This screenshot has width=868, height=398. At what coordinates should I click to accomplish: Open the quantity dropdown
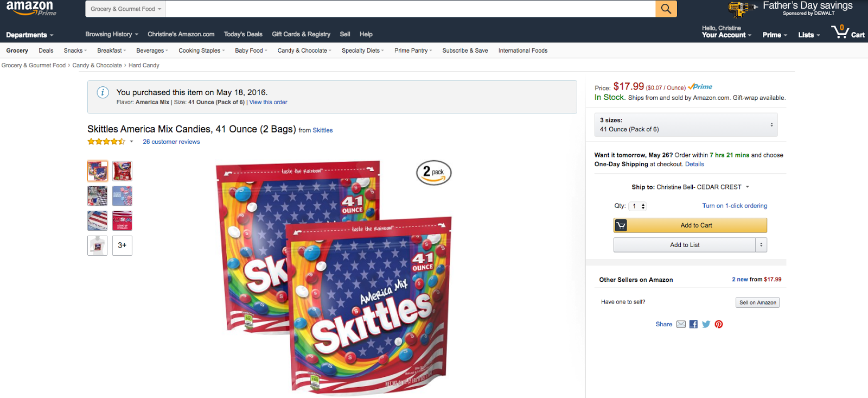pos(637,206)
